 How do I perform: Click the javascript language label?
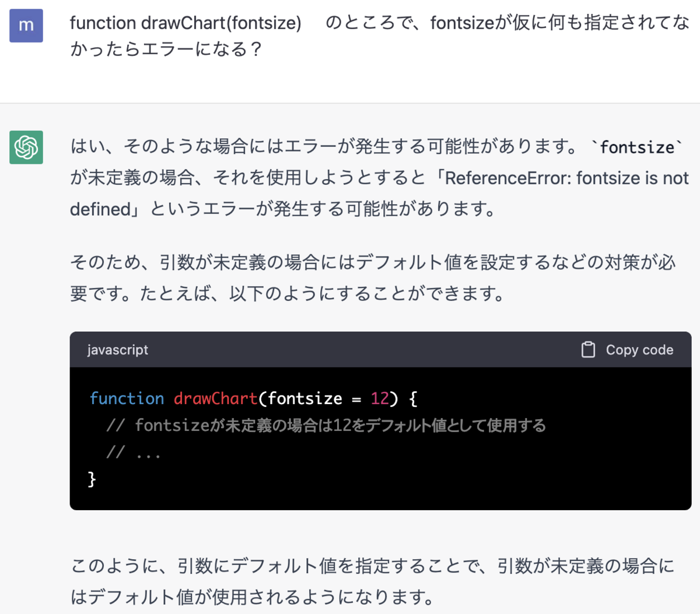point(118,349)
